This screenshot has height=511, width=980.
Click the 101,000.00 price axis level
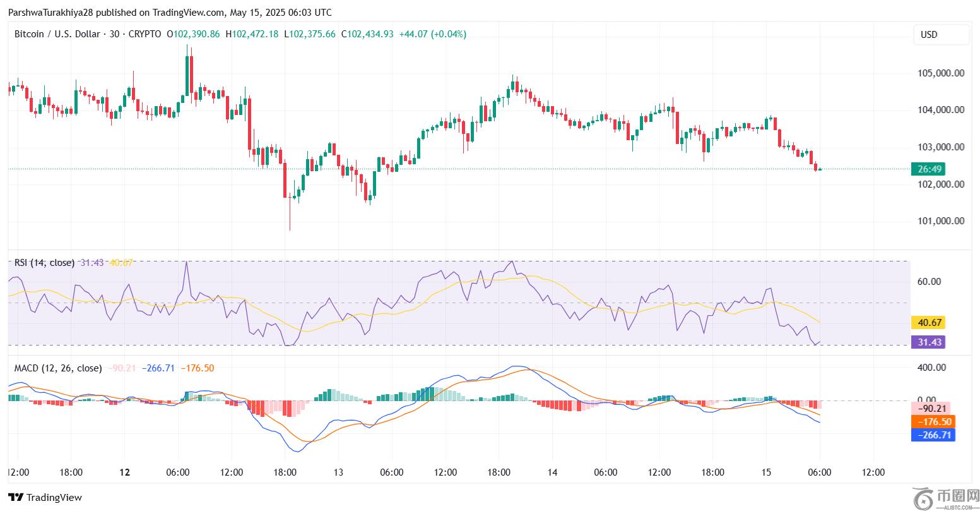tap(940, 221)
